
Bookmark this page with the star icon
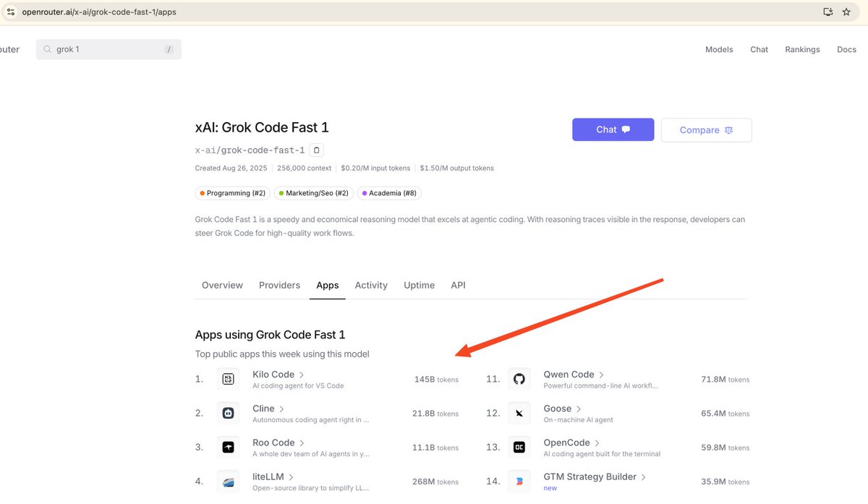pos(846,12)
